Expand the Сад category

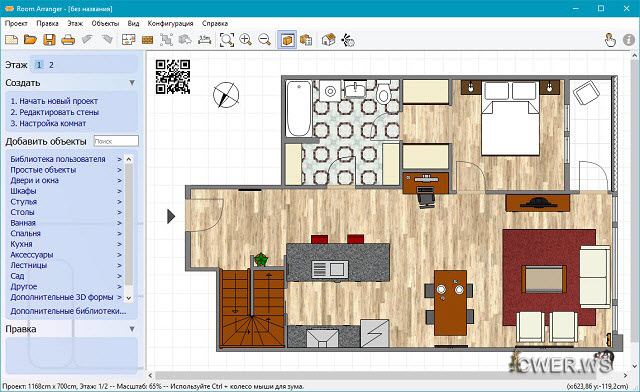(x=66, y=276)
